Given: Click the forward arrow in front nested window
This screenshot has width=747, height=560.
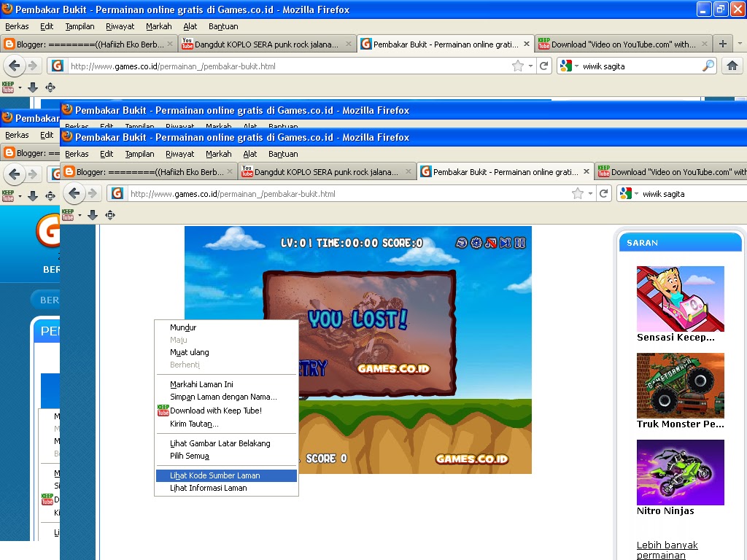Looking at the screenshot, I should [93, 193].
